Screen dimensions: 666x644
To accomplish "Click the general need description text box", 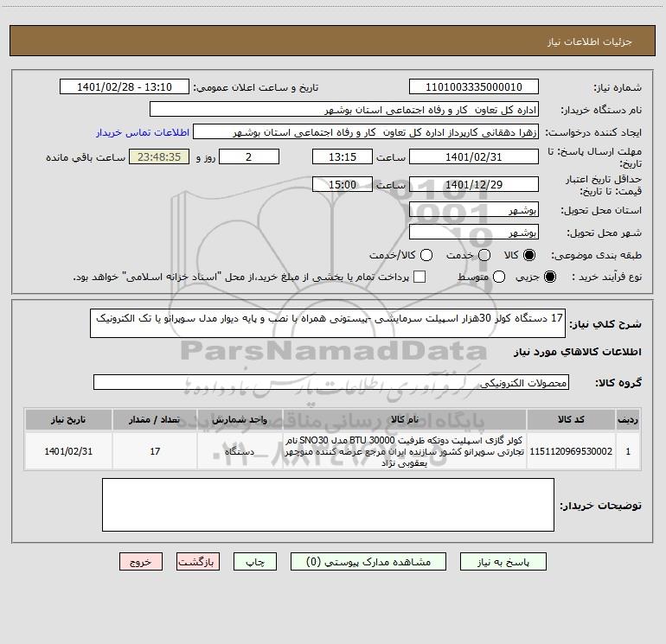I will tap(328, 323).
